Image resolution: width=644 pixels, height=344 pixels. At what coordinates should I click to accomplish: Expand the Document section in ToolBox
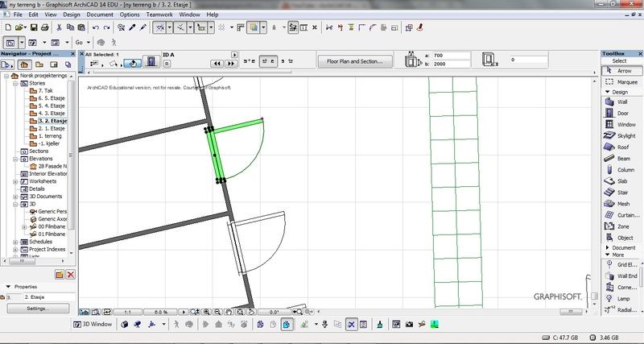click(608, 248)
